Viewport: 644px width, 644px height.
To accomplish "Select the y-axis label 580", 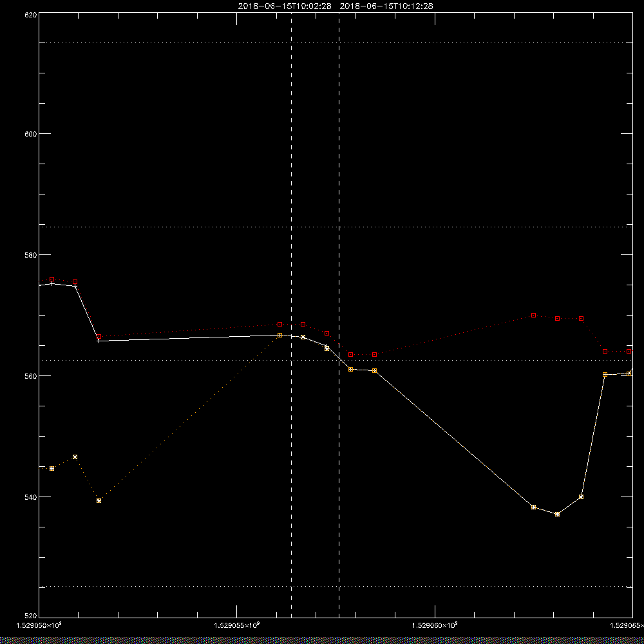I will pos(31,254).
